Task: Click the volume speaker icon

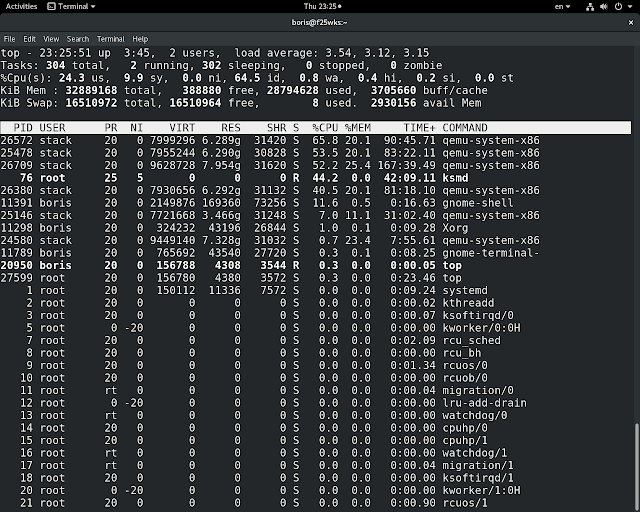Action: (x=604, y=7)
